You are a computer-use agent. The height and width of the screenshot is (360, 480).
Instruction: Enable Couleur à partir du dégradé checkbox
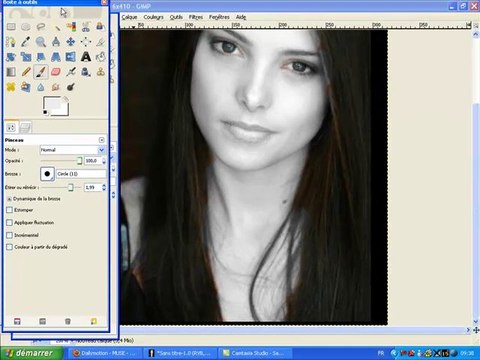tap(9, 247)
